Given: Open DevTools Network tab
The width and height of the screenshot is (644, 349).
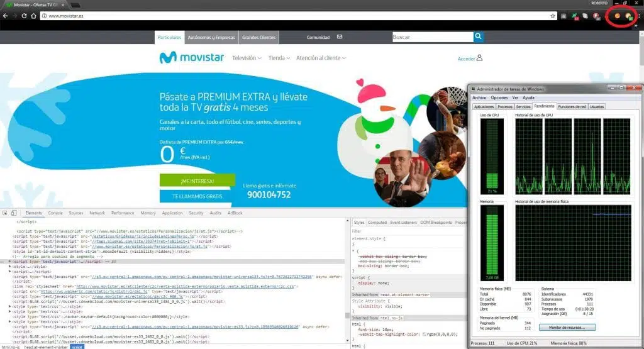Looking at the screenshot, I should coord(97,213).
